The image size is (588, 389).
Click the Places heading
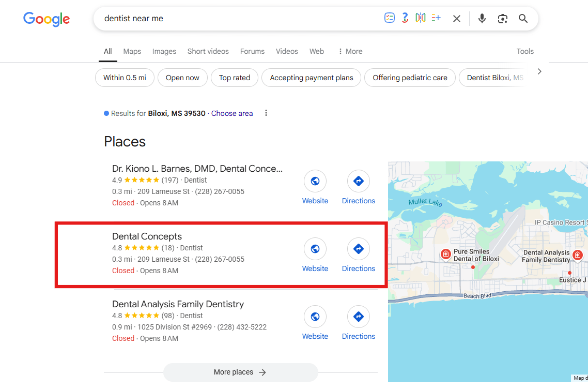tap(125, 142)
